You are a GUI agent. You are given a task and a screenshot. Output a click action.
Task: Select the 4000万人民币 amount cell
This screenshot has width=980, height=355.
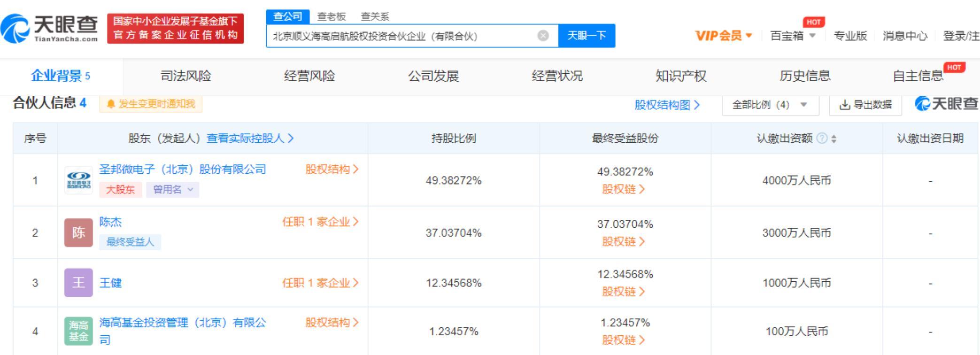pos(797,180)
